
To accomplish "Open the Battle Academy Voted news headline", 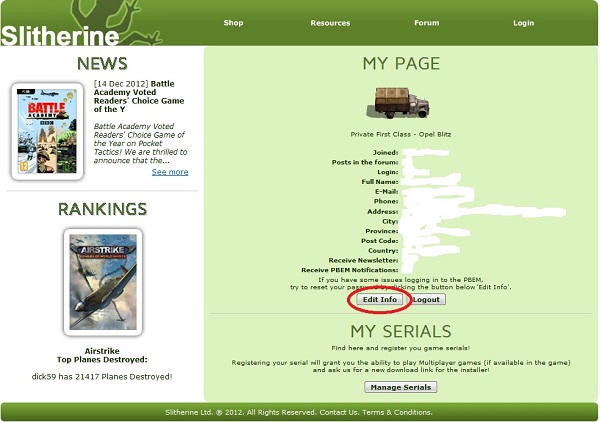I will click(x=139, y=96).
